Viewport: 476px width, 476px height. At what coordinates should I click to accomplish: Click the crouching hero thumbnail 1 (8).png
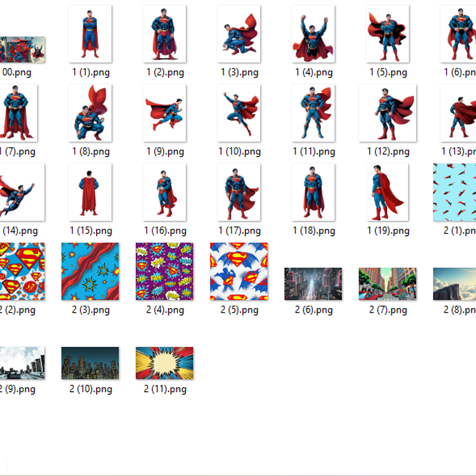click(90, 113)
